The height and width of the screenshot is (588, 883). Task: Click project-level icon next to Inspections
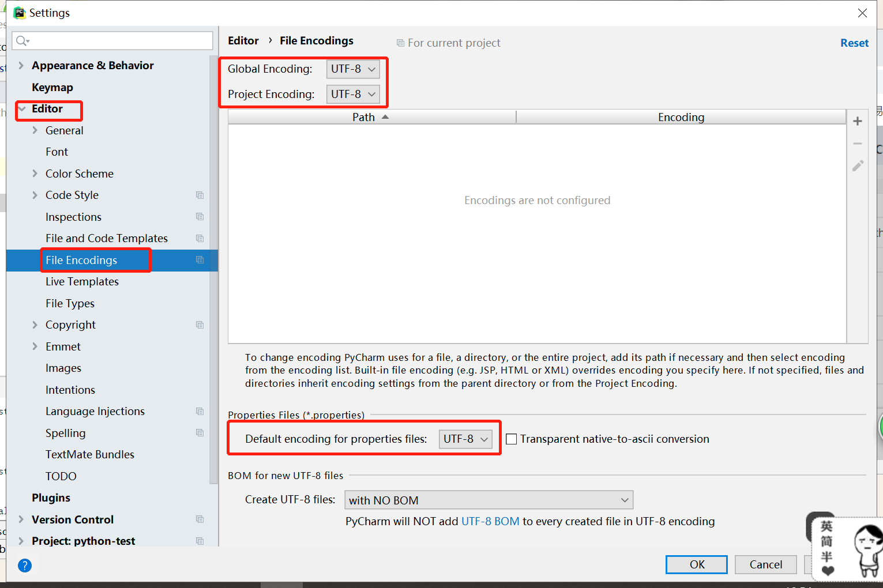click(200, 217)
